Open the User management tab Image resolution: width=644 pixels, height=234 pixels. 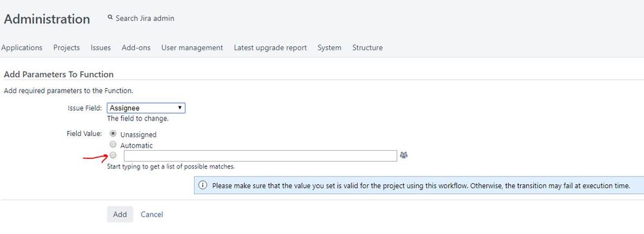[x=192, y=48]
